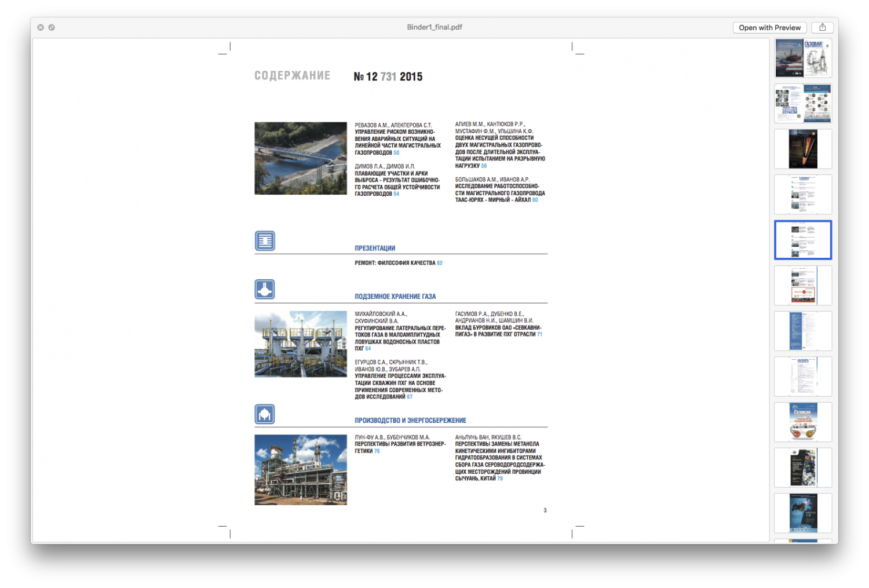
Task: Select the tenth thumbnail with the dark poster
Action: tap(803, 468)
